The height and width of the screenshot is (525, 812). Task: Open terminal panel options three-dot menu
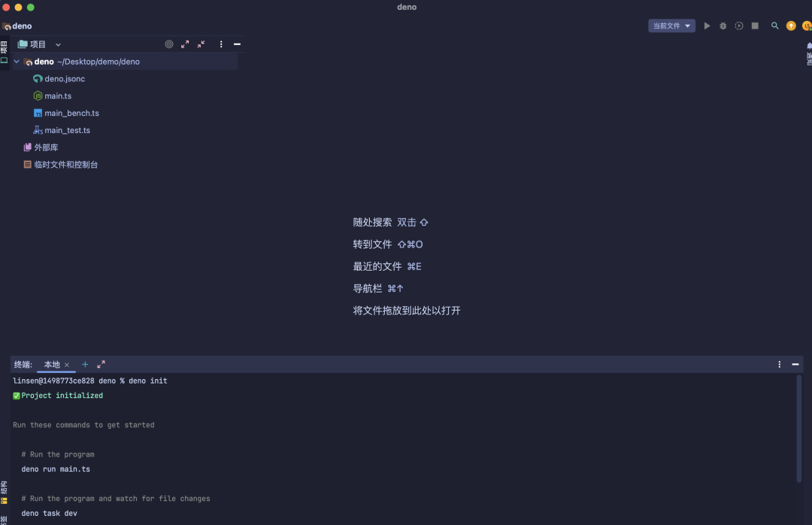click(780, 364)
